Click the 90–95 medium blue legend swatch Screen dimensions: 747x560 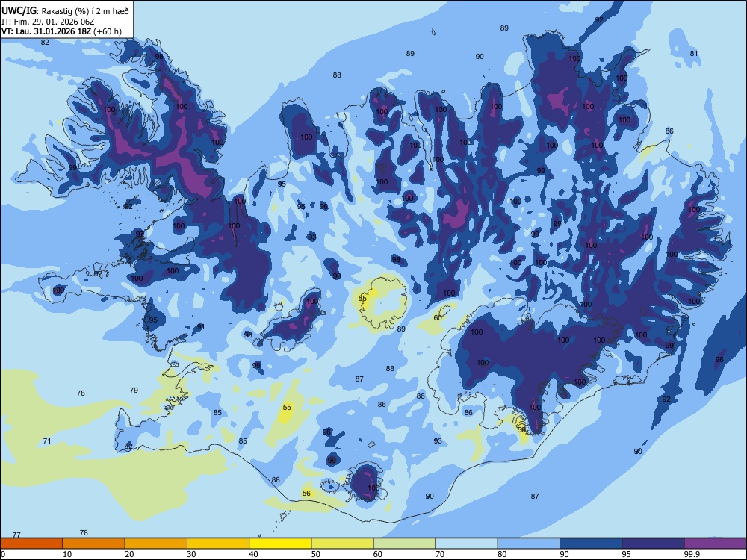click(x=591, y=544)
